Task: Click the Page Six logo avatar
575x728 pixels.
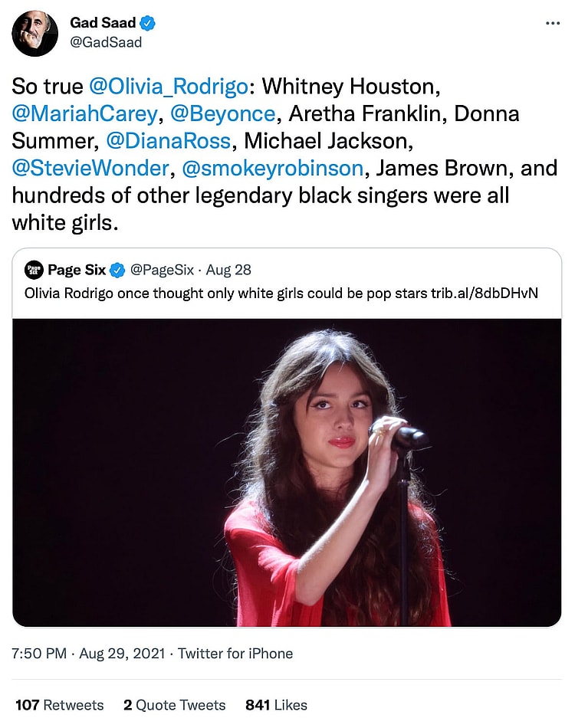Action: click(34, 270)
